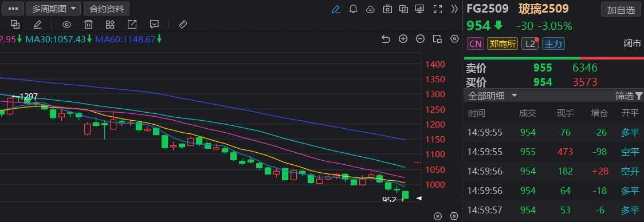Screen dimensions: 644x222
Task: Open the 多周期图 dropdown
Action: tap(53, 8)
